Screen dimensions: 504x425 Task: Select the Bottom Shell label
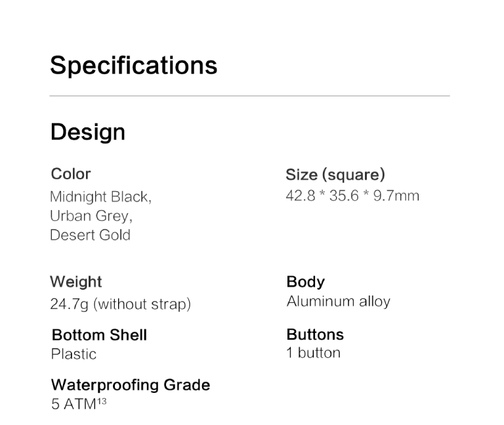[99, 335]
